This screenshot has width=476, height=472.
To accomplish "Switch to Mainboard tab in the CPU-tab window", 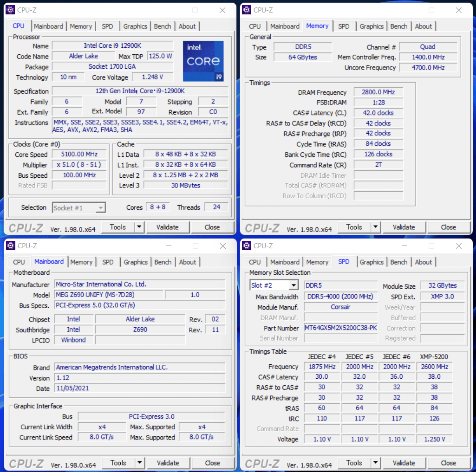I will [x=49, y=26].
